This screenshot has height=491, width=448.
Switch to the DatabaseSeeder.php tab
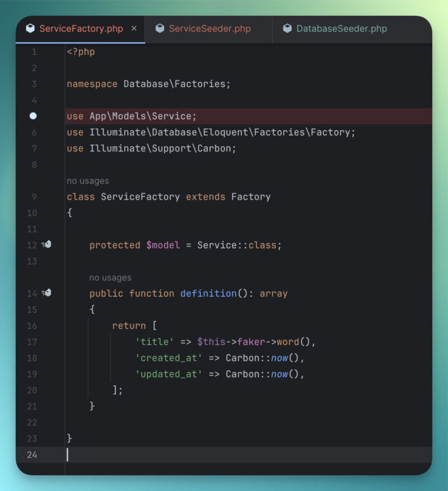point(341,29)
